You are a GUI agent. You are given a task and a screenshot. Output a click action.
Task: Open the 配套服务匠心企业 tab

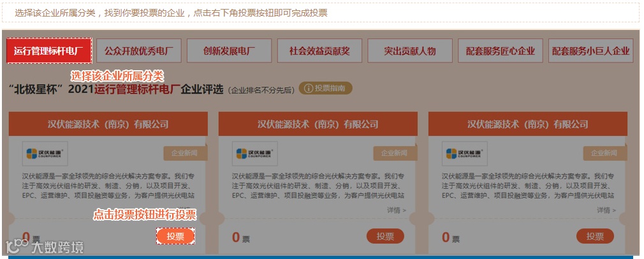[x=501, y=51]
